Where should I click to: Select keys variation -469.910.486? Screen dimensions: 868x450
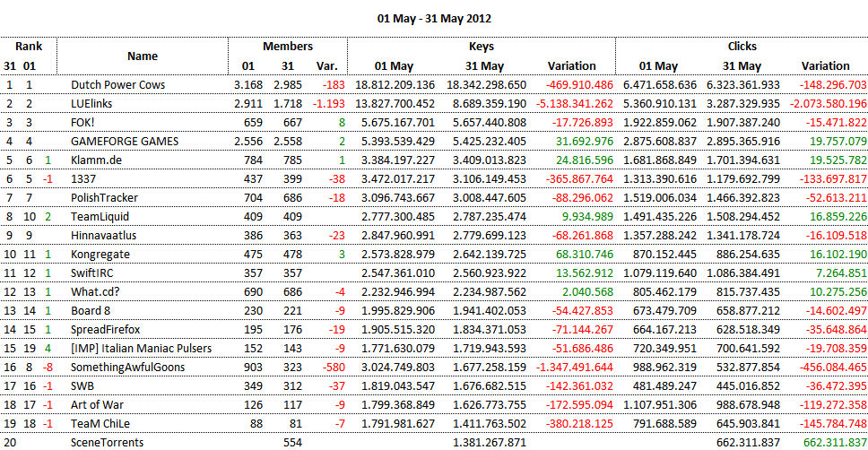click(x=579, y=84)
